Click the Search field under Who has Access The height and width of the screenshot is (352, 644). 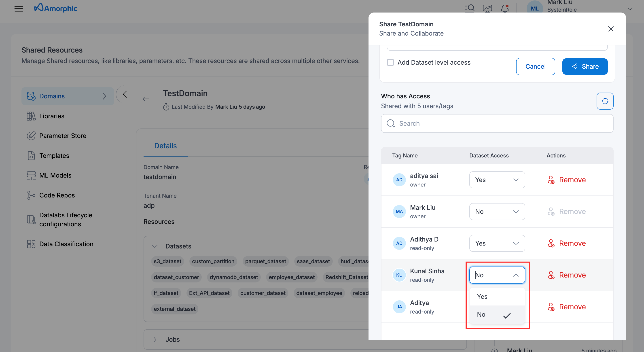click(x=497, y=123)
